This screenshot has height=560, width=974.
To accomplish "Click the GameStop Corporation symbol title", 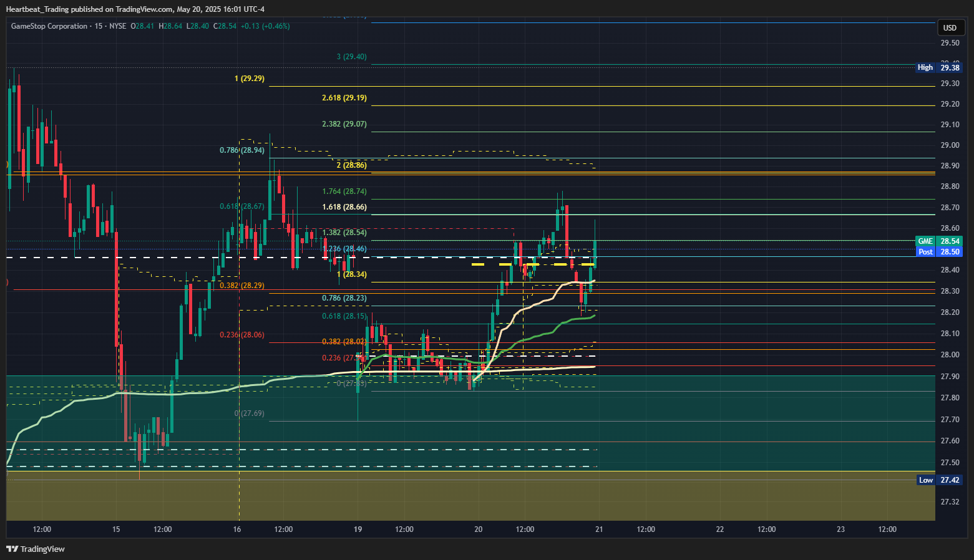I will point(49,26).
